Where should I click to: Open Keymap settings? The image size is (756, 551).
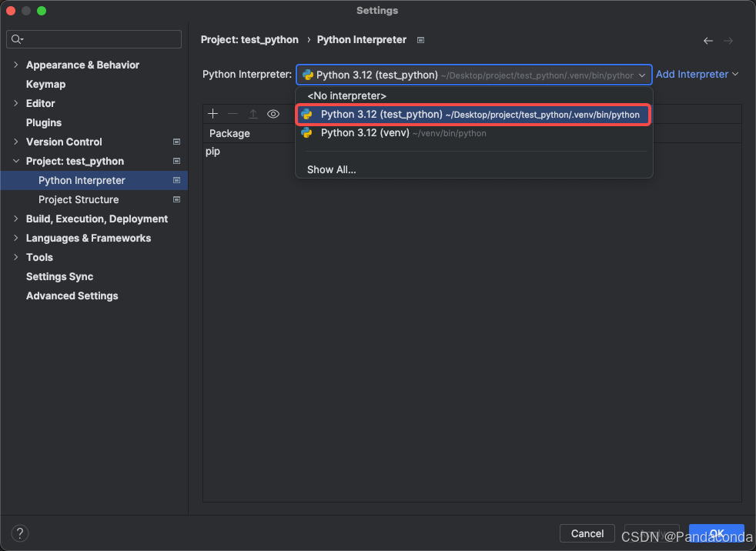pos(45,84)
